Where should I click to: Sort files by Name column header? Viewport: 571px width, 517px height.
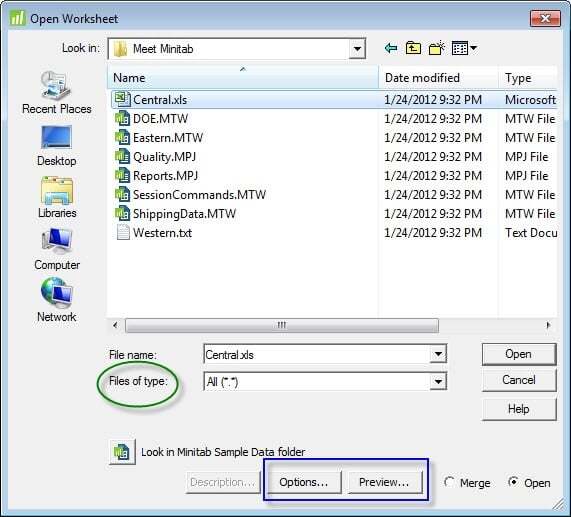point(243,77)
